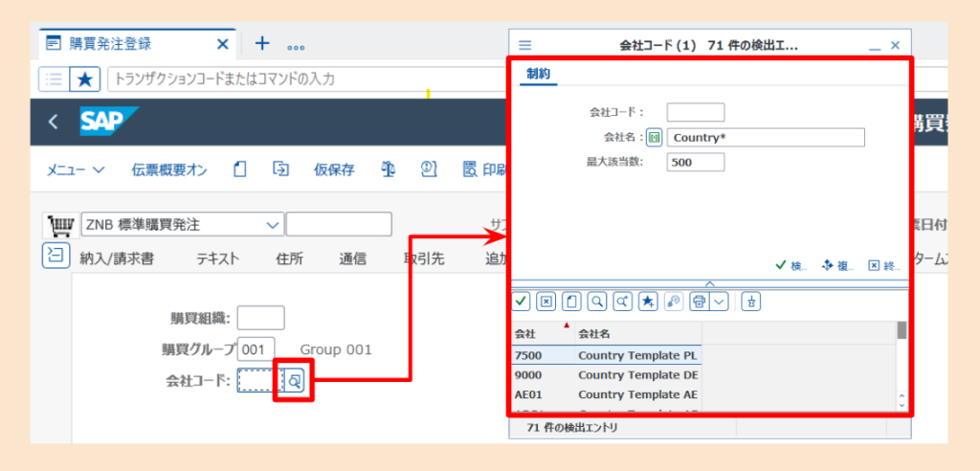The image size is (980, 471).
Task: Select Country Template DE cell
Action: coord(637,375)
